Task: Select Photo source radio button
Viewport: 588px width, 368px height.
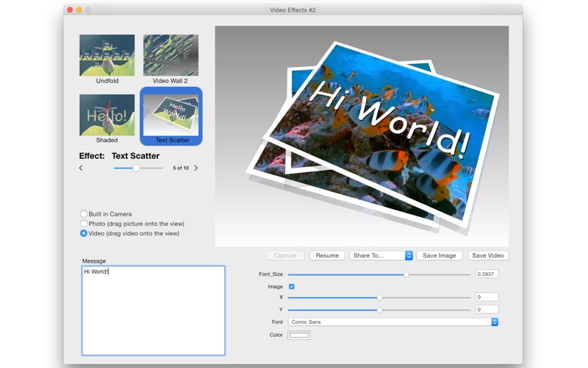Action: [x=84, y=224]
